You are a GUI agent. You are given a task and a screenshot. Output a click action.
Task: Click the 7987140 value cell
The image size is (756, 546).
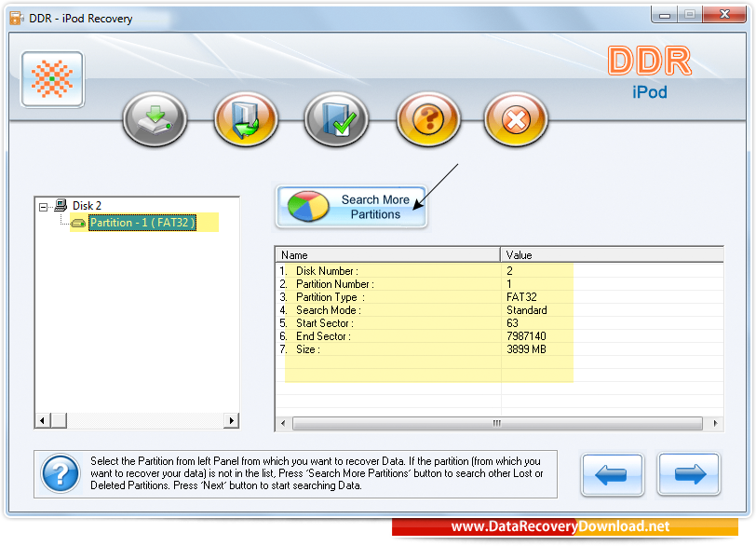point(526,336)
